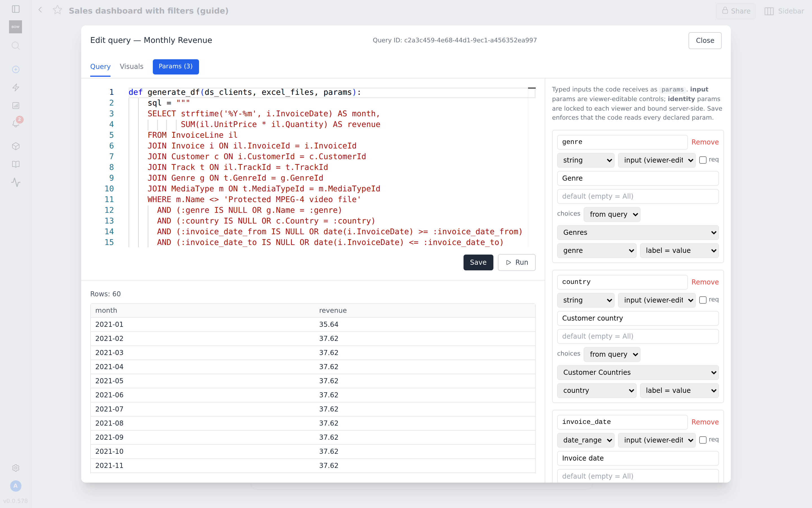Run the query
Screen dimensions: 812x508
pos(517,262)
